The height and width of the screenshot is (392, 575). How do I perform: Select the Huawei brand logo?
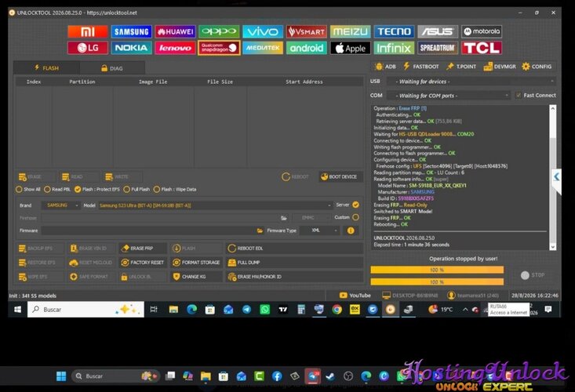tap(175, 31)
